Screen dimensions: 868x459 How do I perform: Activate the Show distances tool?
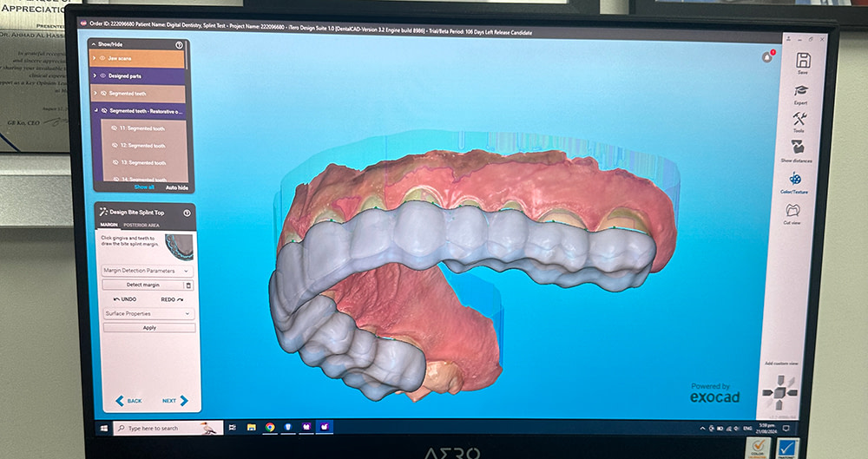[x=798, y=148]
